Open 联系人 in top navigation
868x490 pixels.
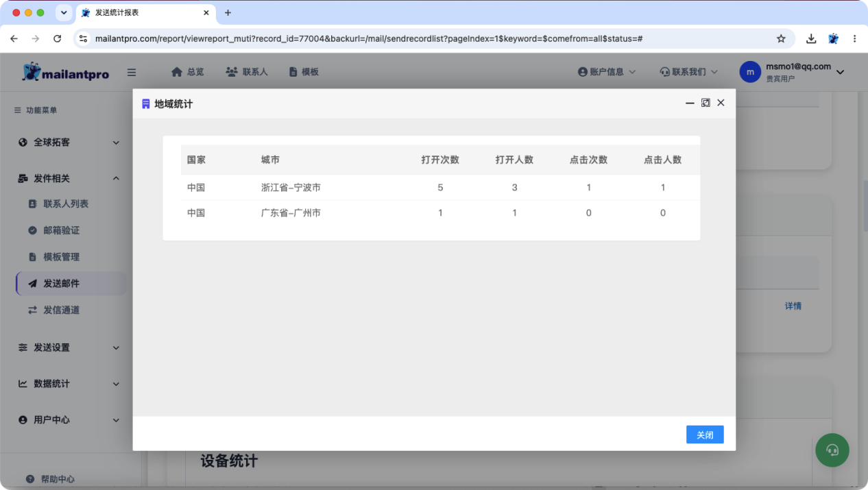(x=247, y=72)
